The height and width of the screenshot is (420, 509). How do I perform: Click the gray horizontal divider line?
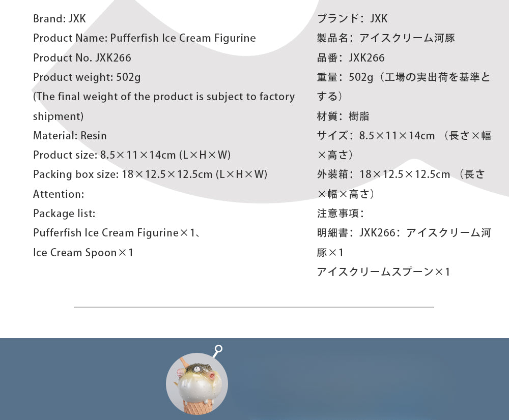click(253, 307)
